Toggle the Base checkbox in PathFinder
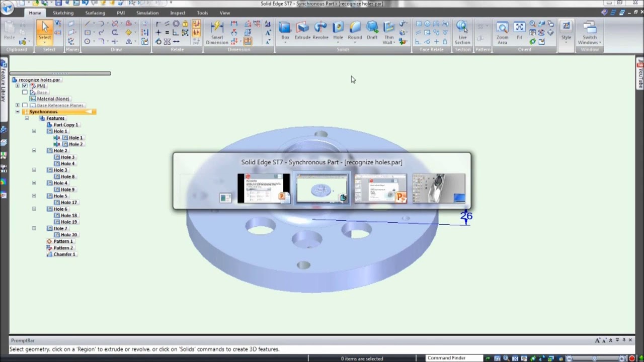 click(x=25, y=93)
